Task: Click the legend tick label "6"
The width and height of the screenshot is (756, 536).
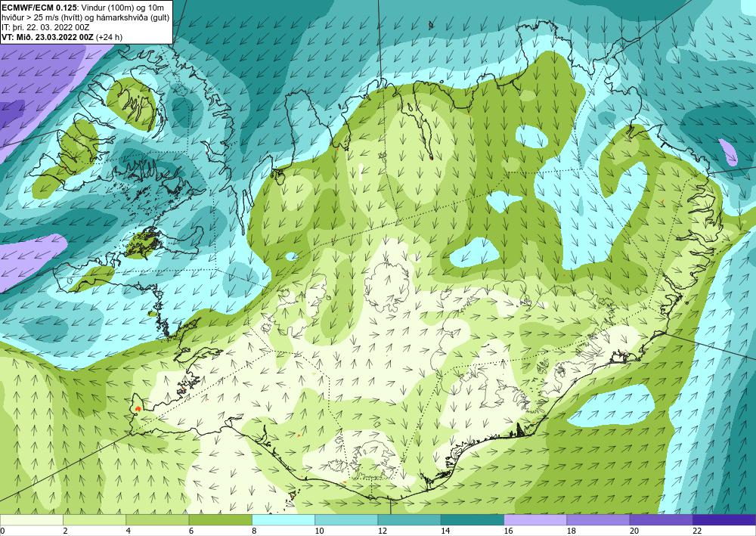Action: coord(191,531)
